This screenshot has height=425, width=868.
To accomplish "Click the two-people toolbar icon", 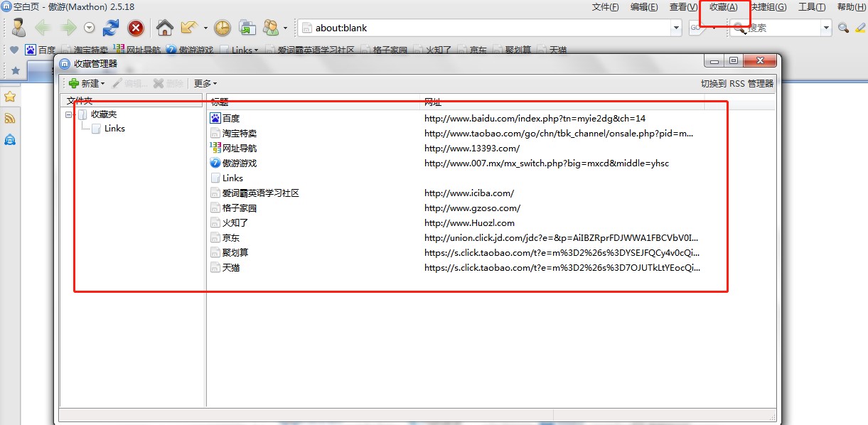I will pyautogui.click(x=271, y=28).
